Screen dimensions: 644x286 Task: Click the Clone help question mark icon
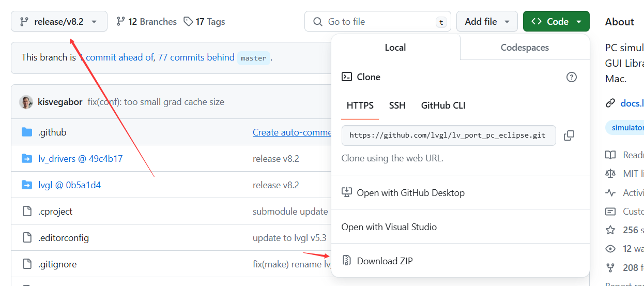click(571, 77)
